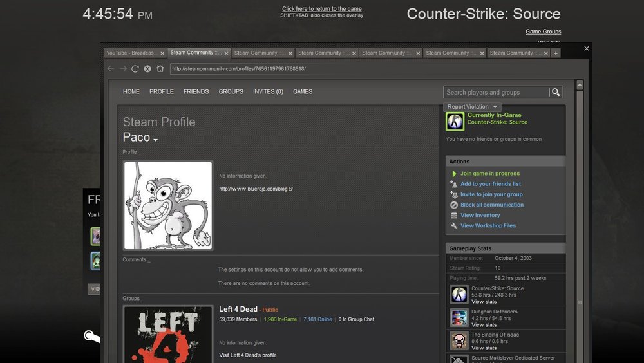Viewport: 644px width, 363px height.
Task: Open the home page via the house icon
Action: click(160, 69)
